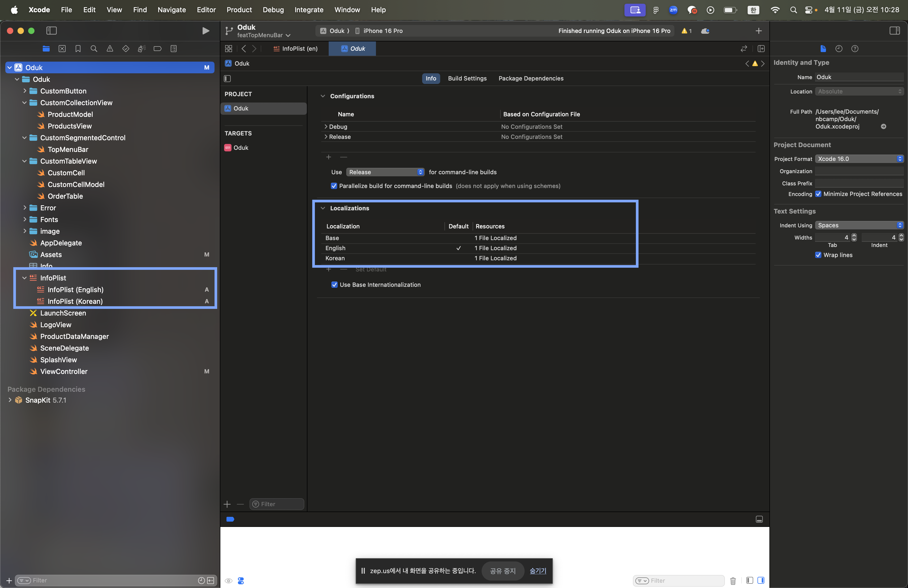Open the Breakpoint navigator icon
Image resolution: width=908 pixels, height=588 pixels.
pyautogui.click(x=157, y=49)
